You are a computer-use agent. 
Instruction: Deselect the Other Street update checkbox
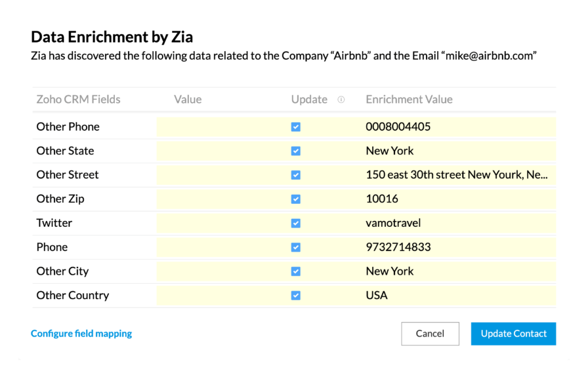(296, 175)
